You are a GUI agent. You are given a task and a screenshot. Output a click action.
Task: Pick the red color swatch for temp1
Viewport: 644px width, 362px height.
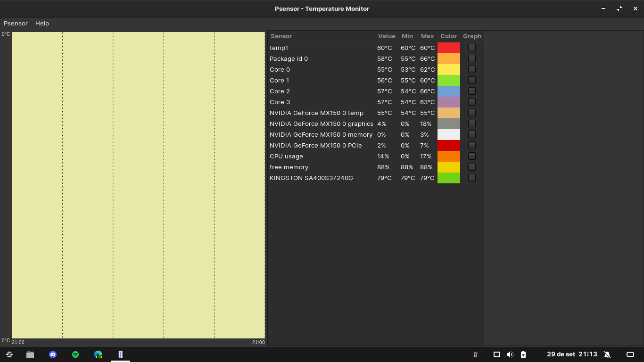(x=449, y=48)
